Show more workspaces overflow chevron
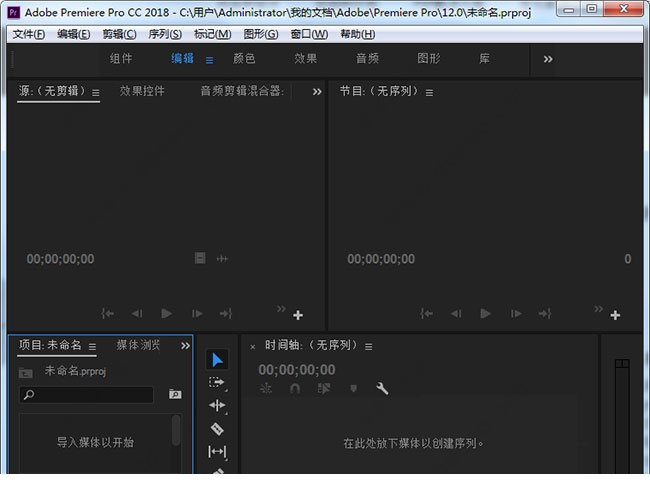The image size is (650, 492). (548, 59)
